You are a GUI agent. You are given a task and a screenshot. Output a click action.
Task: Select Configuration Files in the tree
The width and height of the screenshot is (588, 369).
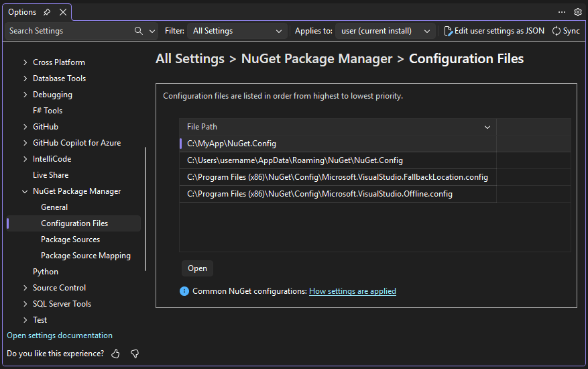tap(74, 223)
